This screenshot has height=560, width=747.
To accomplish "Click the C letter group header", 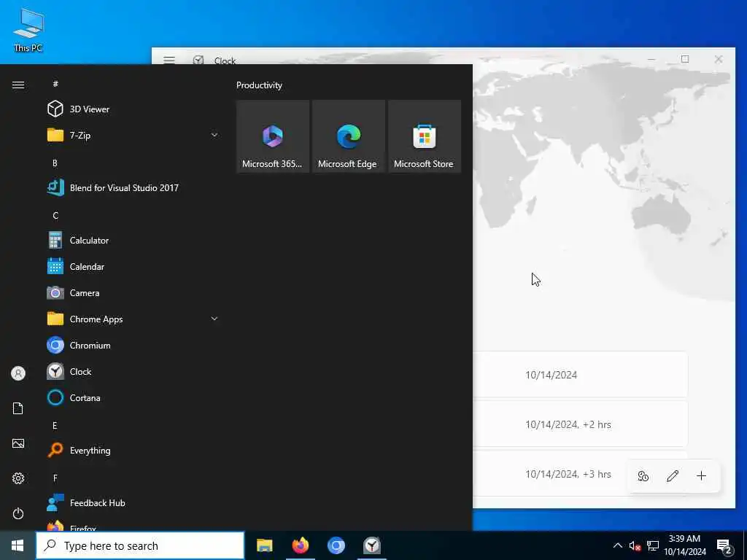I will tap(55, 215).
